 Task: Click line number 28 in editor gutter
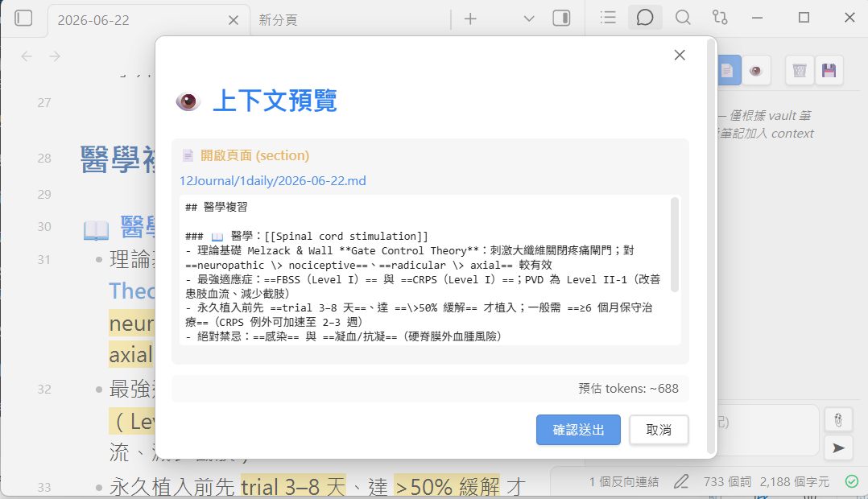click(44, 159)
